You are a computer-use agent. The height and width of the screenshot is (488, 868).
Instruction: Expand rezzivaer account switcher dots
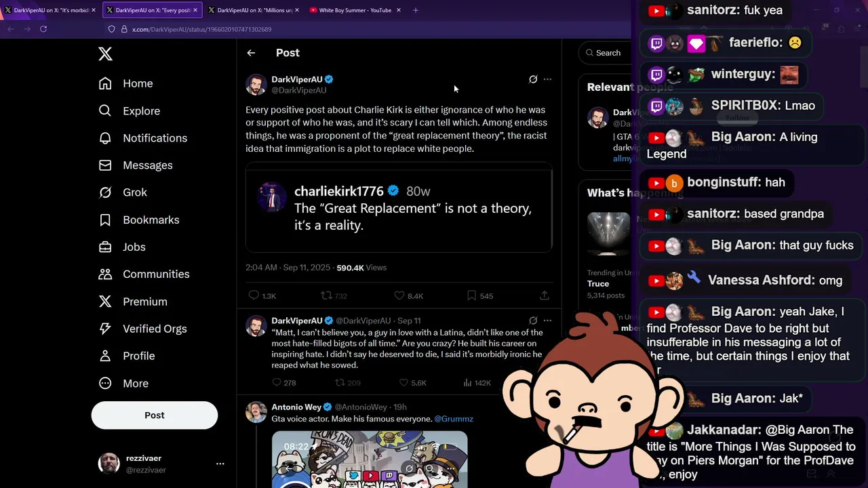[220, 464]
